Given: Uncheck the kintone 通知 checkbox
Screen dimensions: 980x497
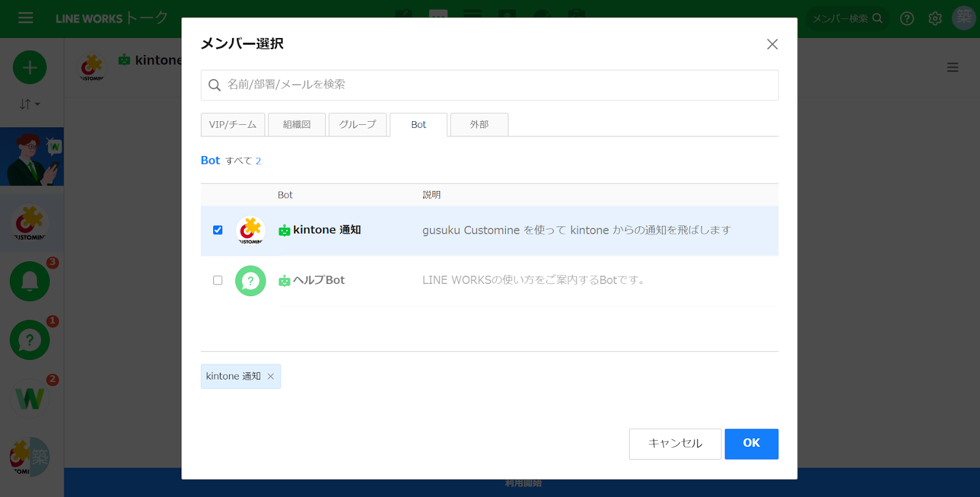Looking at the screenshot, I should point(217,230).
